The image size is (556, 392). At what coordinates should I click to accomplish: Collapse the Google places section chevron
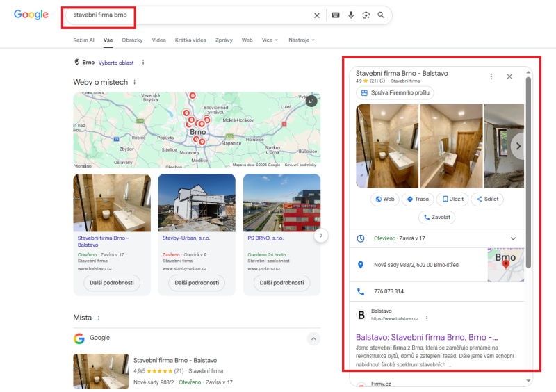[313, 338]
